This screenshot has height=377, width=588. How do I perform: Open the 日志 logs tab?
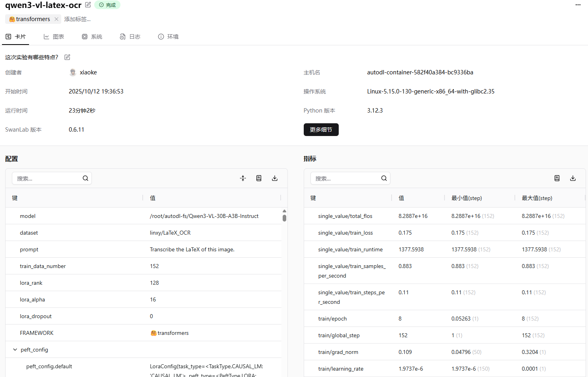[130, 37]
